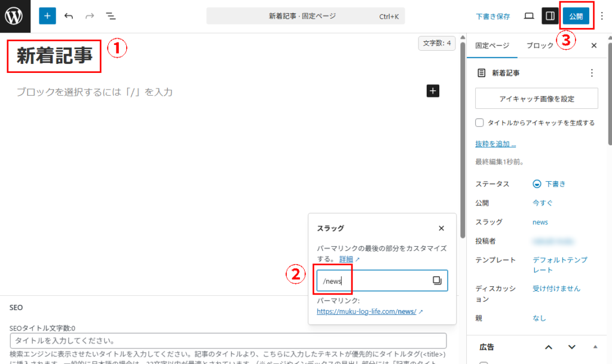The image size is (612, 364).
Task: Copy the slug using the copy icon
Action: coord(437,280)
